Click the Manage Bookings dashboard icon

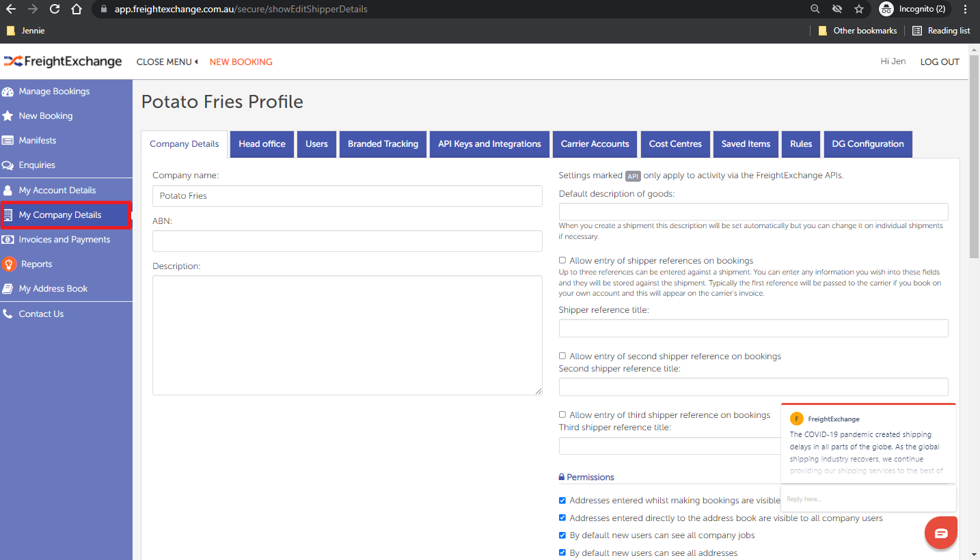[x=8, y=92]
